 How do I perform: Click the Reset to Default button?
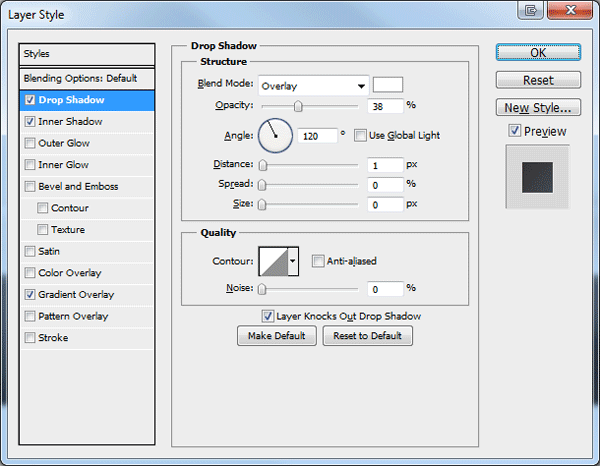pyautogui.click(x=367, y=336)
